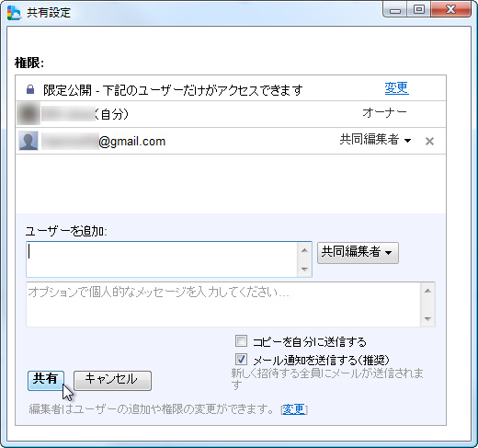Minimize the 共有設定 window
The width and height of the screenshot is (478, 448).
point(395,10)
